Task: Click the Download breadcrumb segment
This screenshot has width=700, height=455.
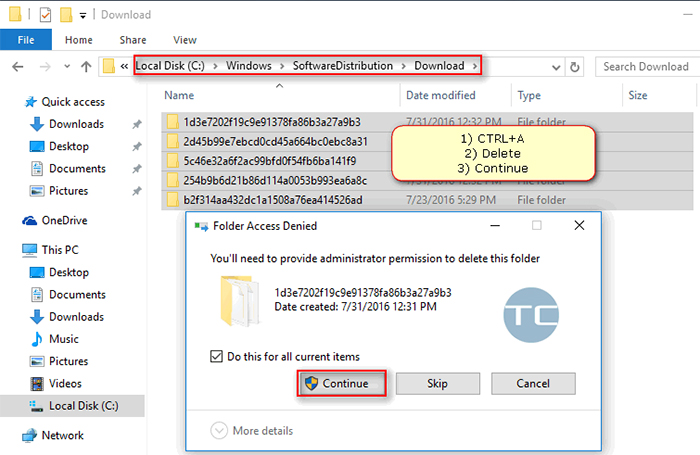Action: pyautogui.click(x=439, y=66)
